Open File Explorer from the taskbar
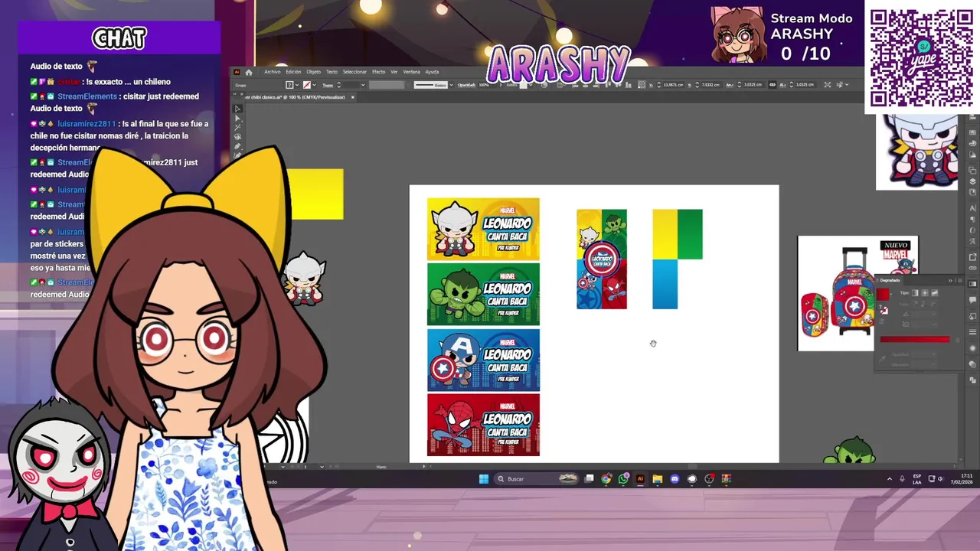The height and width of the screenshot is (551, 980). (x=657, y=479)
